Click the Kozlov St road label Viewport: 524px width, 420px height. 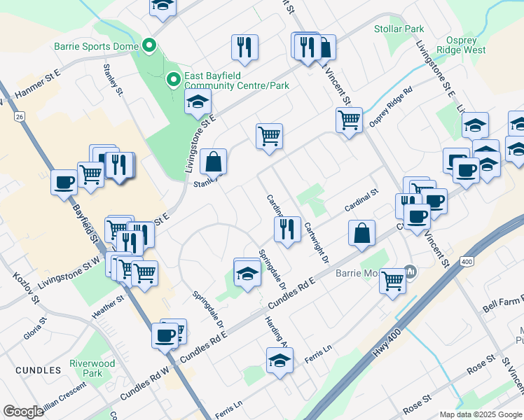pos(27,288)
